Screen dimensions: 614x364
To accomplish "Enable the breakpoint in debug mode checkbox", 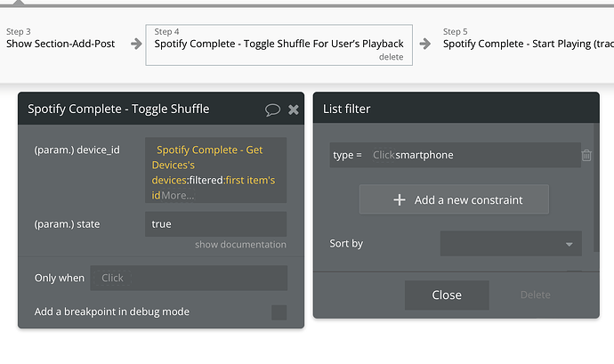I will (x=279, y=312).
